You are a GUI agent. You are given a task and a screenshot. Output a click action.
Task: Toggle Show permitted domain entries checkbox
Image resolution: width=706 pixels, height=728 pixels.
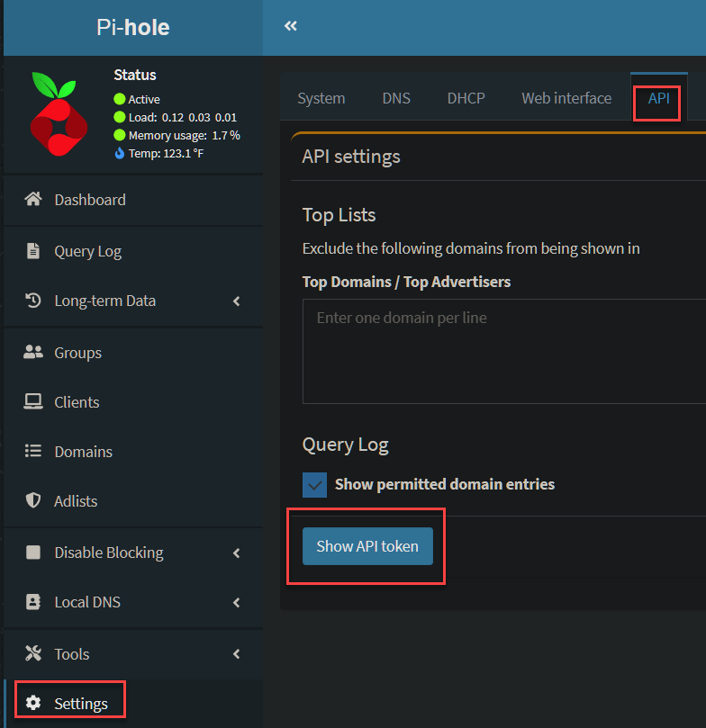pos(314,485)
